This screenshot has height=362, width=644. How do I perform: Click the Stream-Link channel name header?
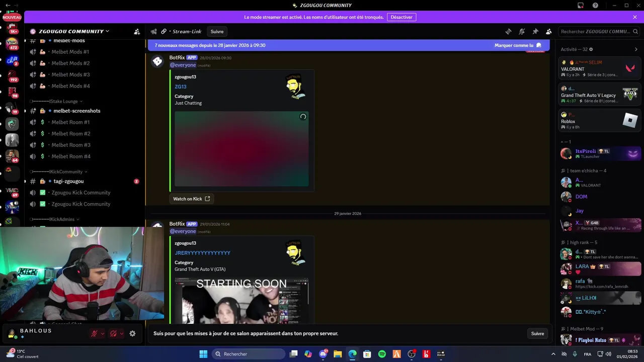coord(187,31)
